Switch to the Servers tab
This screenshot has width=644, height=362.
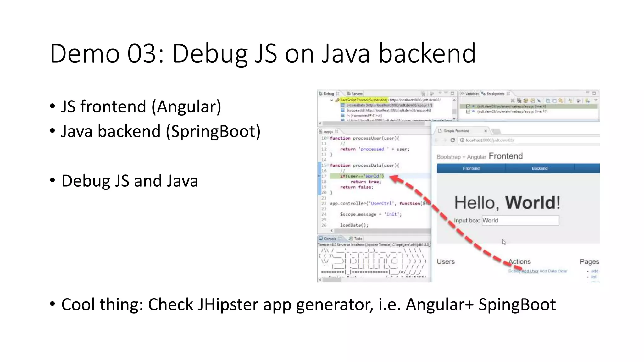click(355, 94)
